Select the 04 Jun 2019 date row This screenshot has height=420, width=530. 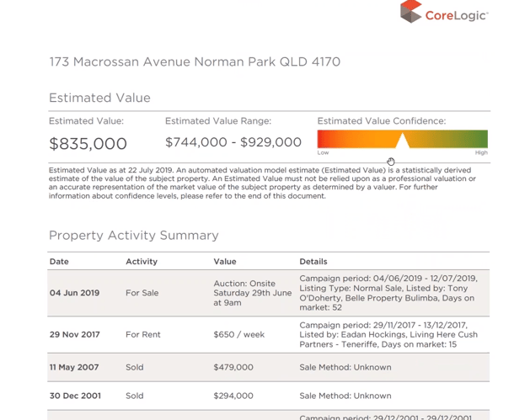(74, 293)
